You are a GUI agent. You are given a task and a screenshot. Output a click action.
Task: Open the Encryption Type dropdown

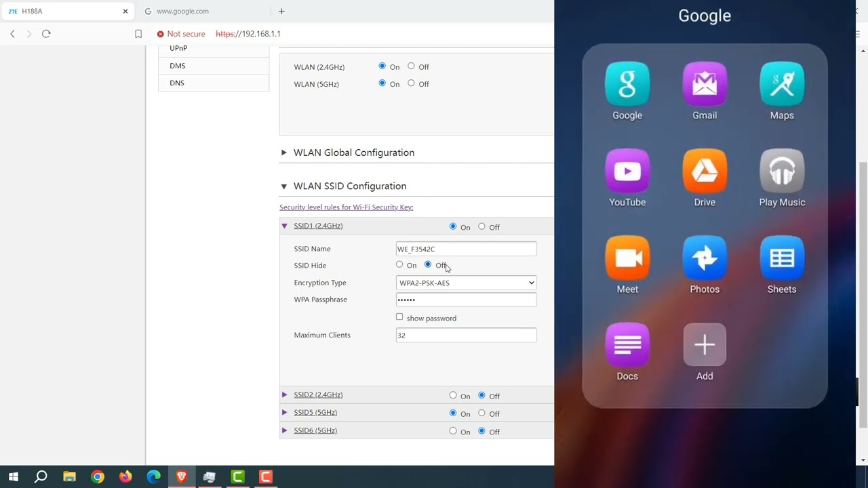tap(466, 283)
